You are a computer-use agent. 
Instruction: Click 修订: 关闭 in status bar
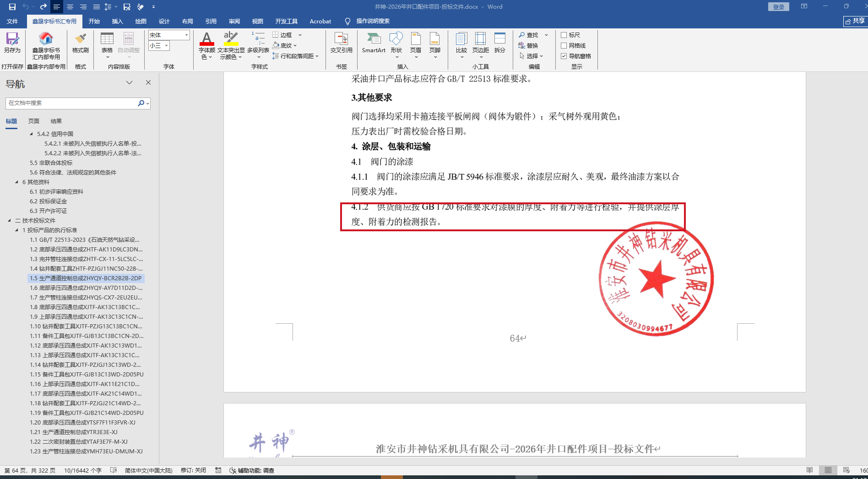coord(193,470)
